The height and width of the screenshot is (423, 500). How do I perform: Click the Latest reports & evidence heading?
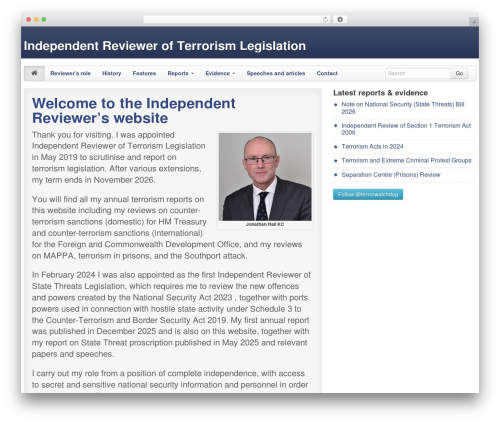point(380,93)
